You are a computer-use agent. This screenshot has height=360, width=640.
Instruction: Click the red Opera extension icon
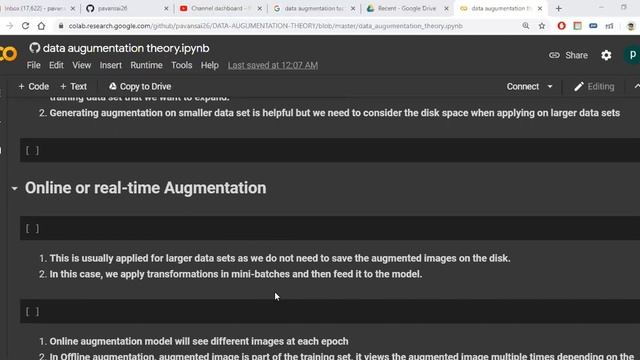[x=562, y=26]
